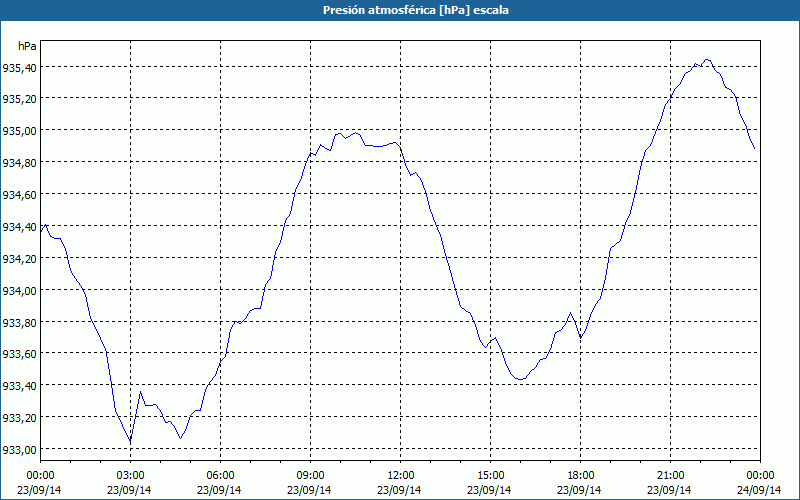Click the 09:00 time axis label
Viewport: 800px width, 500px height.
310,475
